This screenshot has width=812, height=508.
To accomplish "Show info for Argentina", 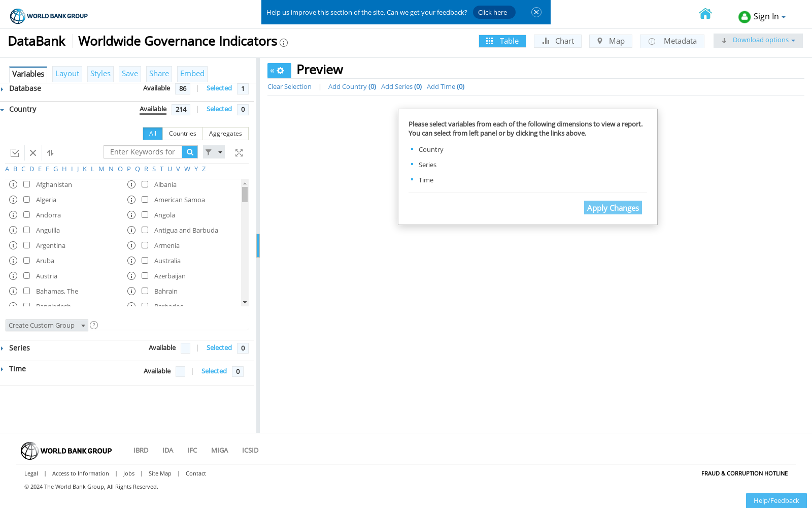I will click(13, 245).
